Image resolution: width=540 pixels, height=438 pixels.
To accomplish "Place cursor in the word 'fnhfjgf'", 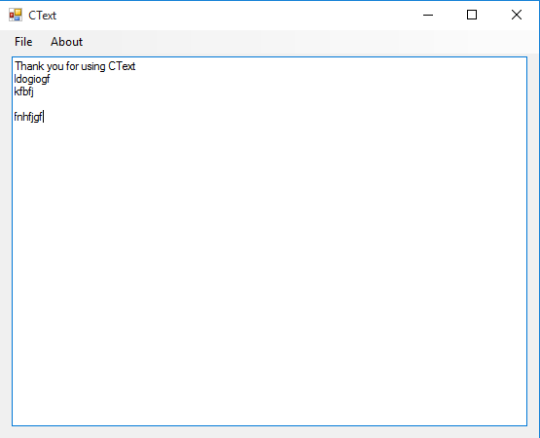I will pos(29,117).
